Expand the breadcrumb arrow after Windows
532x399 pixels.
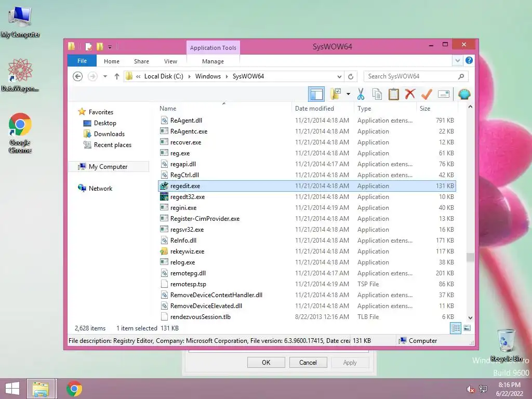coord(227,76)
